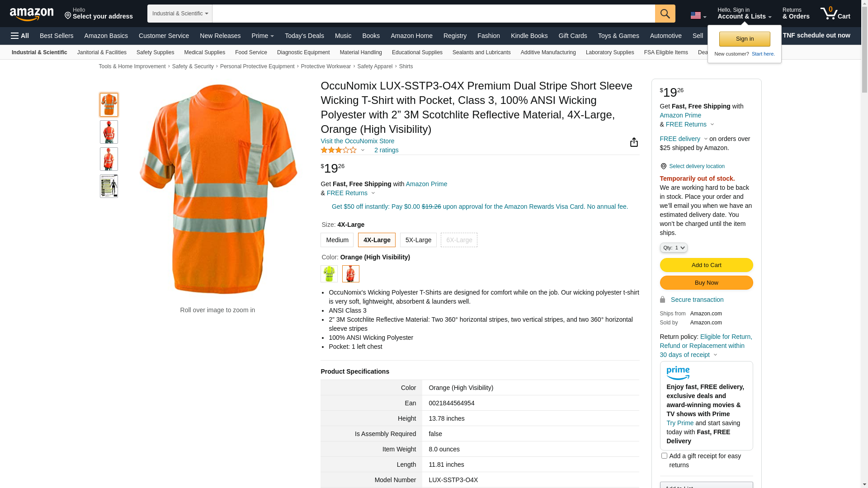This screenshot has height=488, width=868.
Task: Click the share icon near title
Action: pos(634,142)
